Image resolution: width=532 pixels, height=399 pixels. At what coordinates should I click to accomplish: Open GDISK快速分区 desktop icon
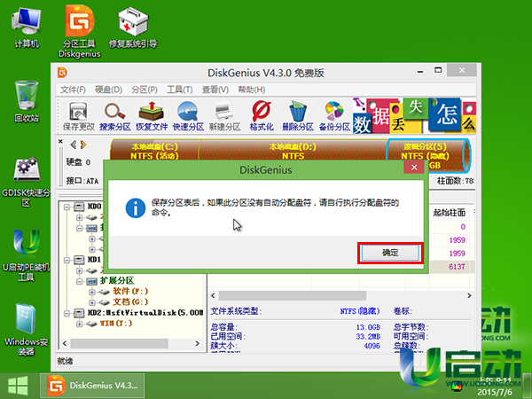[x=26, y=182]
